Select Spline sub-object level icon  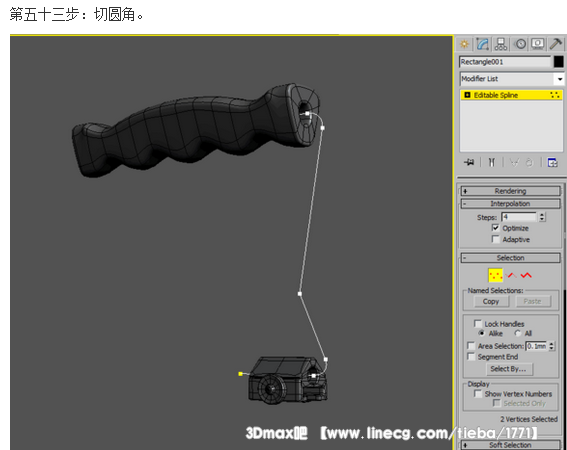526,275
